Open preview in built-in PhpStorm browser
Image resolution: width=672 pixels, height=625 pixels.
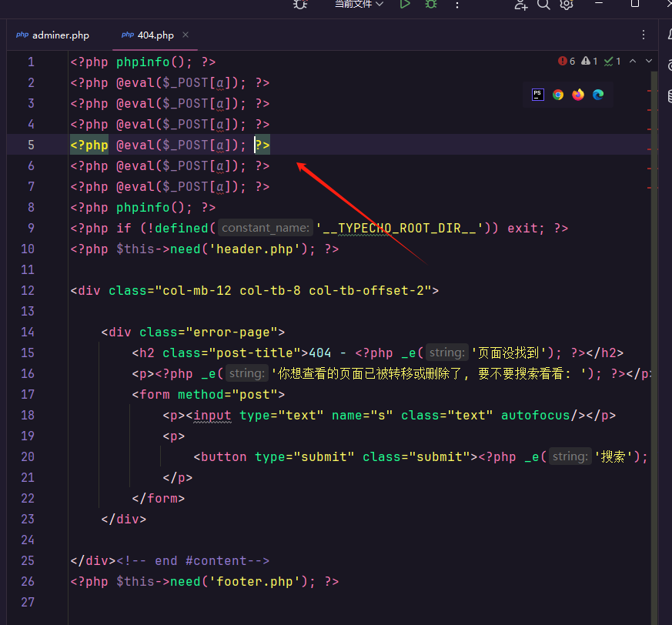(538, 95)
